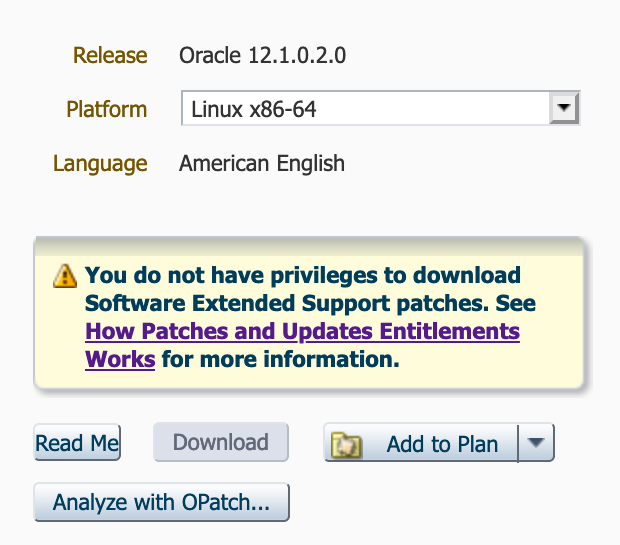Click the Linux x86-64 platform combo box
The height and width of the screenshot is (545, 620).
pos(365,109)
